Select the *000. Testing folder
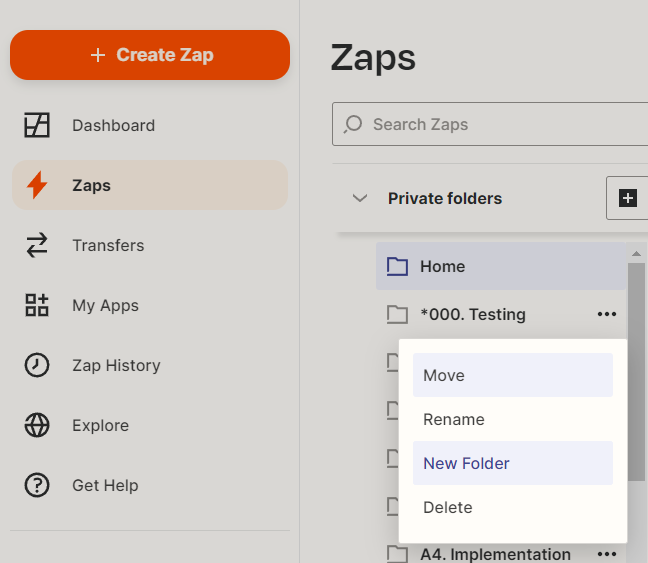Image resolution: width=648 pixels, height=563 pixels. click(x=472, y=314)
